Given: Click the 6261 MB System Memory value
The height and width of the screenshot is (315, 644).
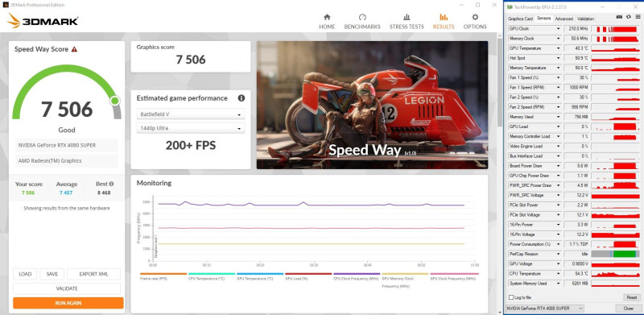Looking at the screenshot, I should [577, 284].
